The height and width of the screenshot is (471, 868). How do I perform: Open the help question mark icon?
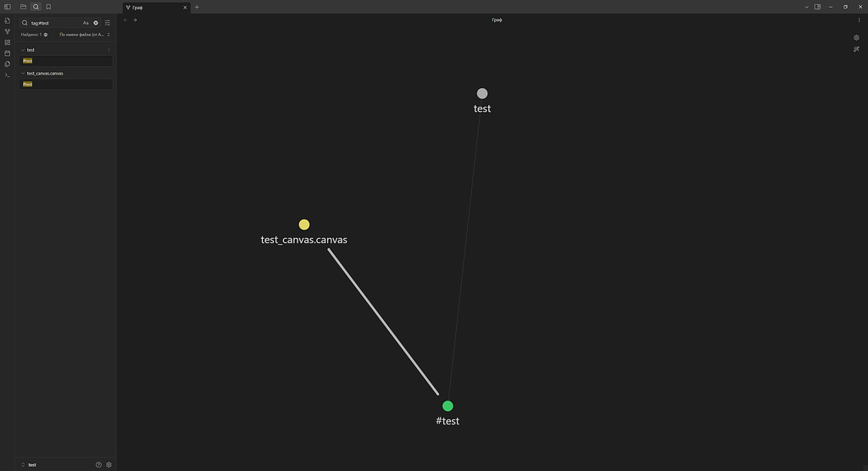[x=98, y=465]
